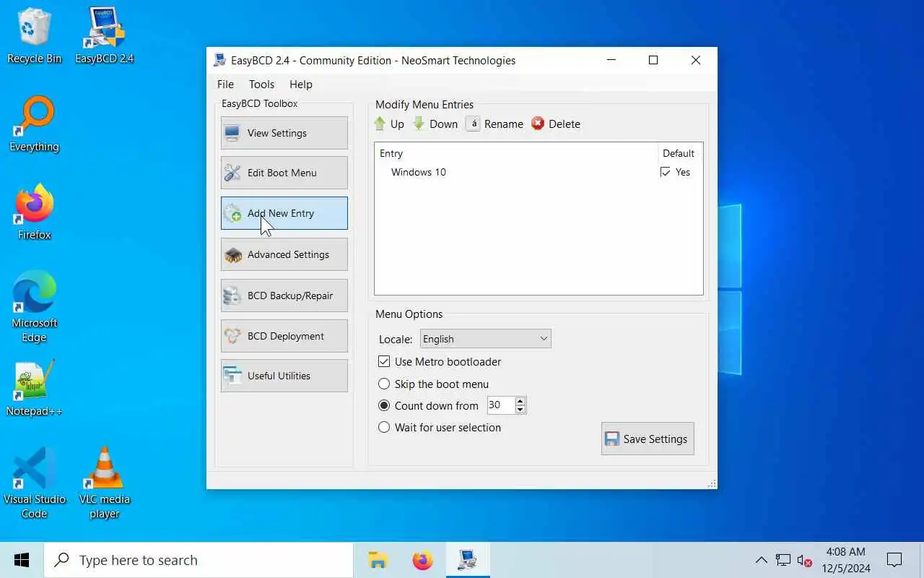Select Skip the boot menu option
The image size is (924, 578).
(x=434, y=384)
